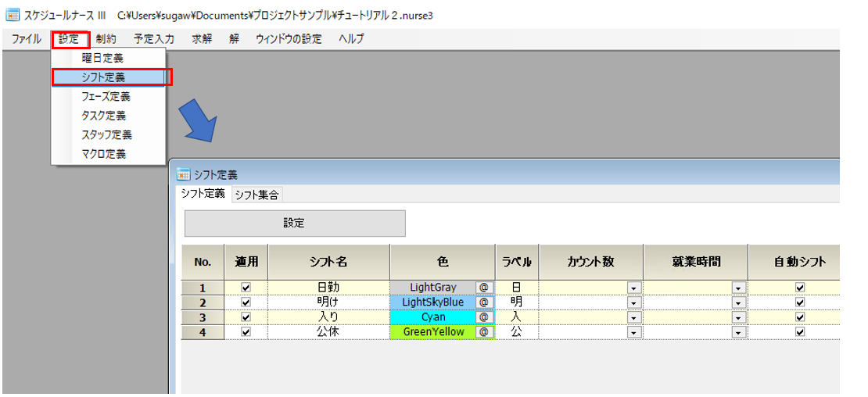Image resolution: width=868 pixels, height=397 pixels.
Task: Choose マクロ定義 from the dropdown menu
Action: (x=109, y=154)
